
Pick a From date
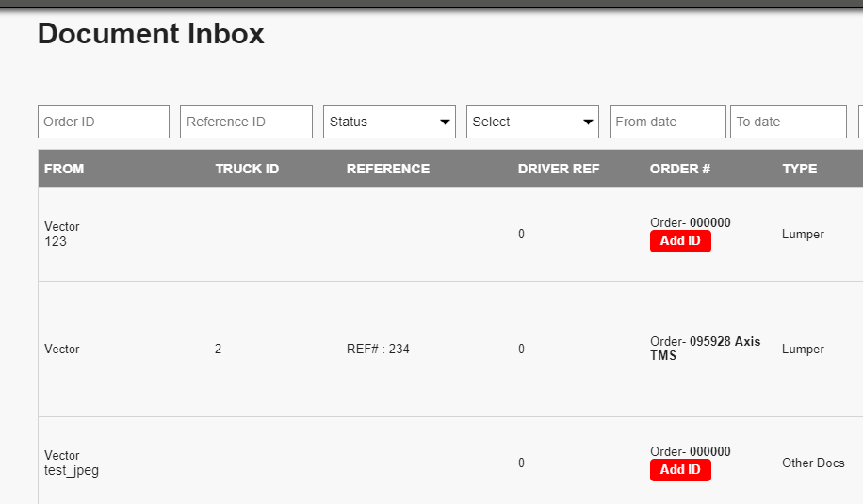(668, 122)
